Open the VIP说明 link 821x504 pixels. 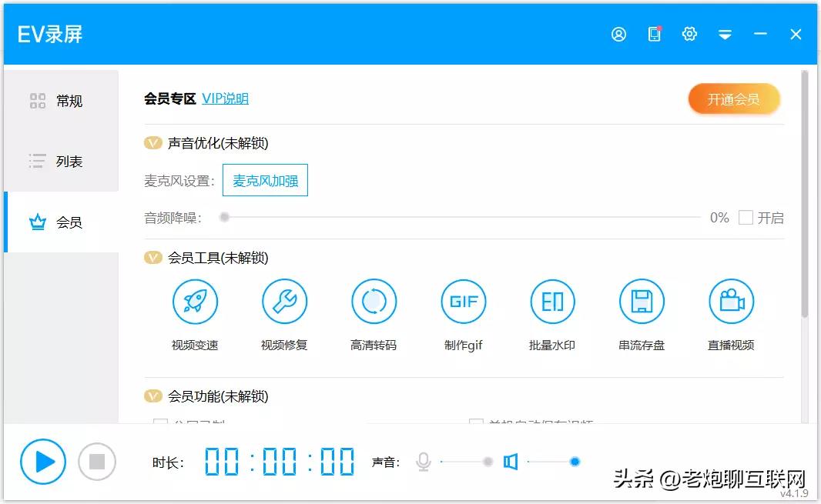[x=224, y=98]
